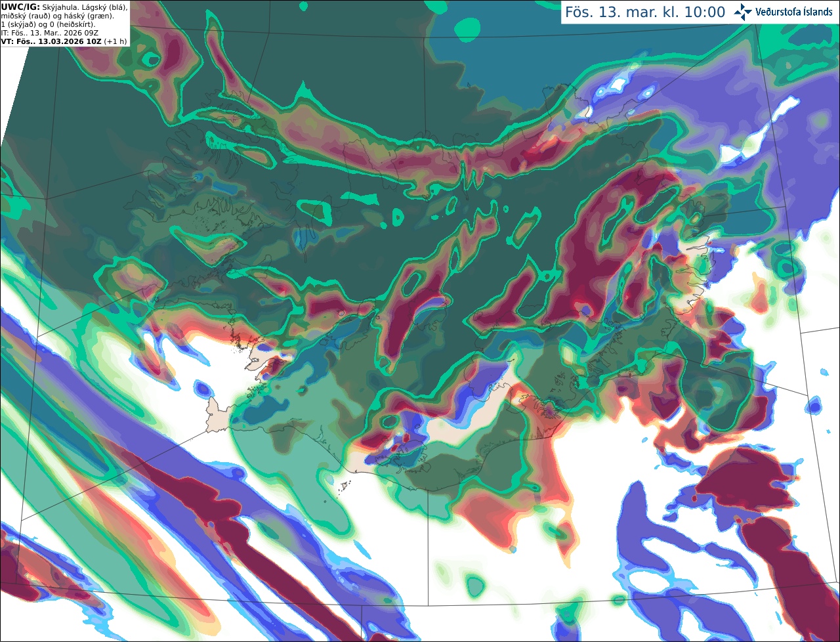
Task: Click the '1 (skýjað) og 0 (heiðskírt).' legend line
Action: [x=48, y=24]
